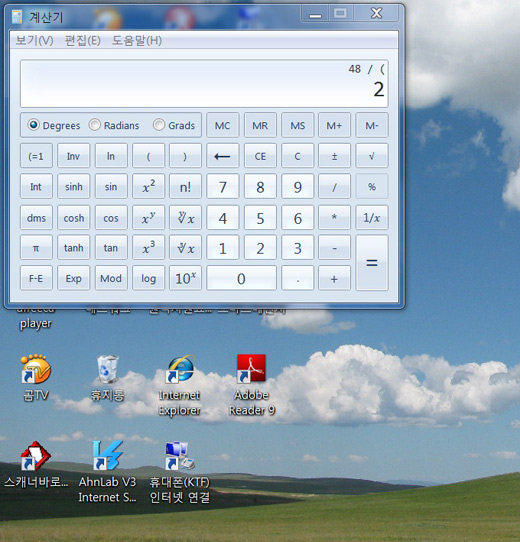Click the calculator display showing 2
The image size is (520, 542).
tap(204, 84)
